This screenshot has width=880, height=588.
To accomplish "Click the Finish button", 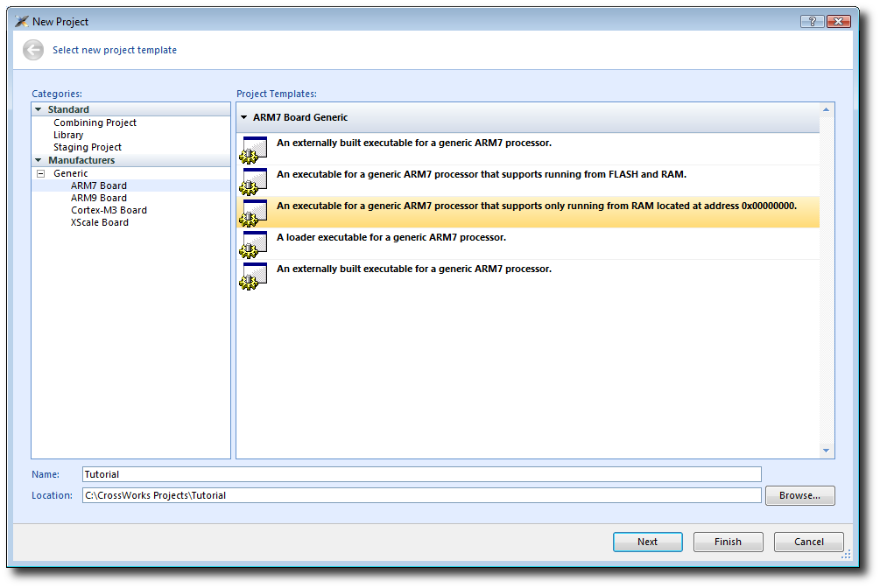I will pyautogui.click(x=728, y=542).
